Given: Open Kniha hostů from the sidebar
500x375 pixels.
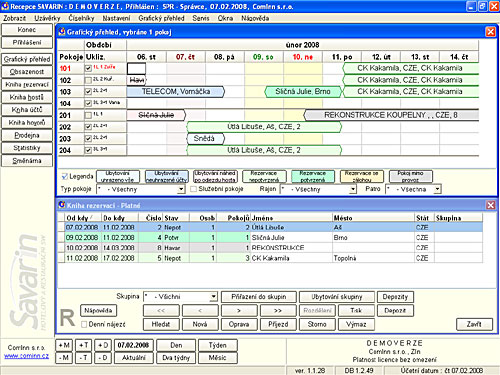Looking at the screenshot, I should [x=27, y=97].
